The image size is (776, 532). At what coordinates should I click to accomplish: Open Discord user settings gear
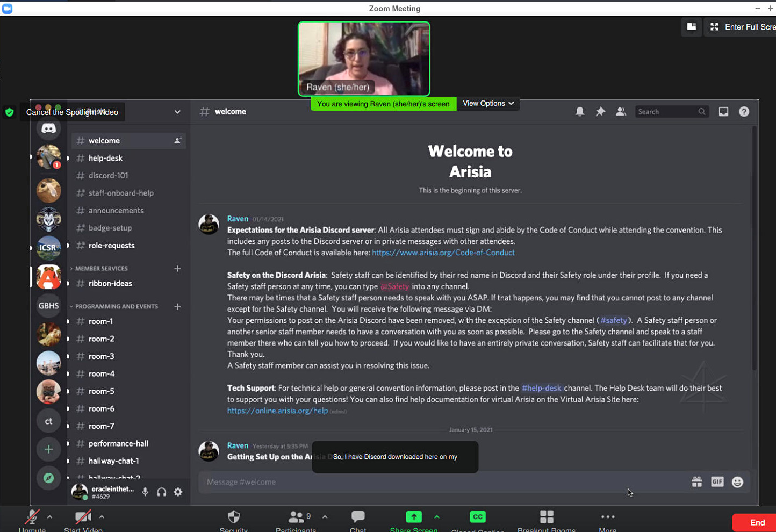coord(178,492)
